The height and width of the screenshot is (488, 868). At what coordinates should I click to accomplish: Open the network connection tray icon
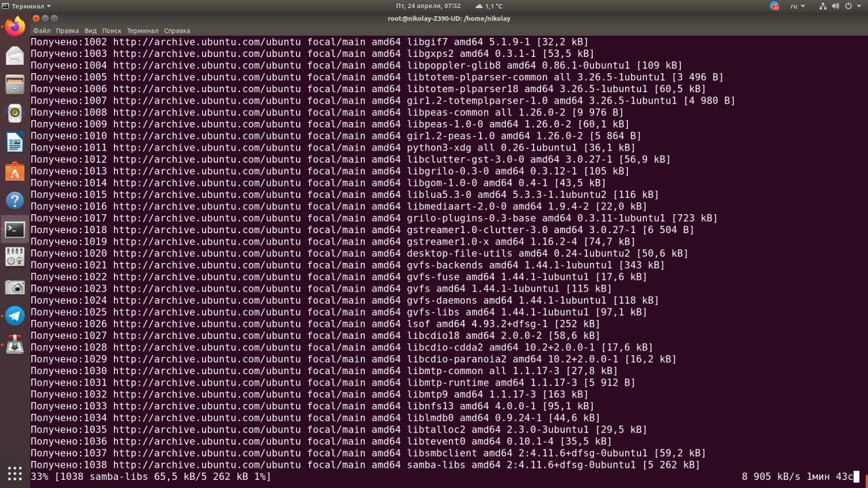(x=823, y=6)
